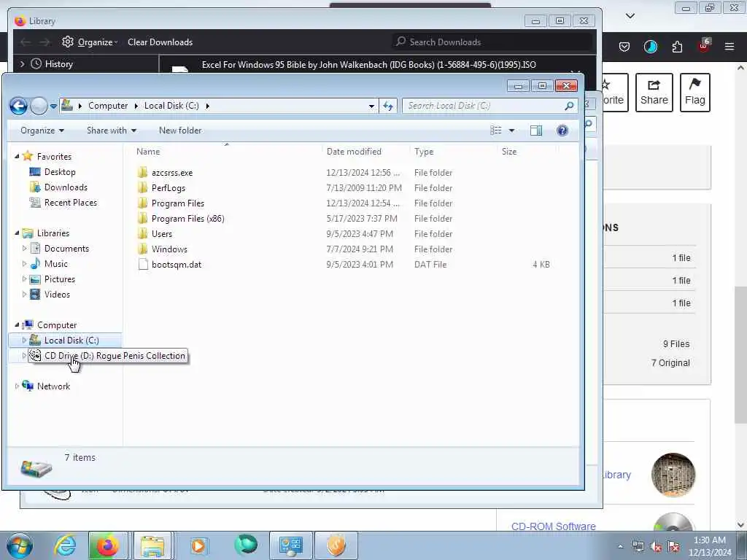Viewport: 747px width, 560px height.
Task: Collapse the Libraries tree group
Action: pos(18,233)
